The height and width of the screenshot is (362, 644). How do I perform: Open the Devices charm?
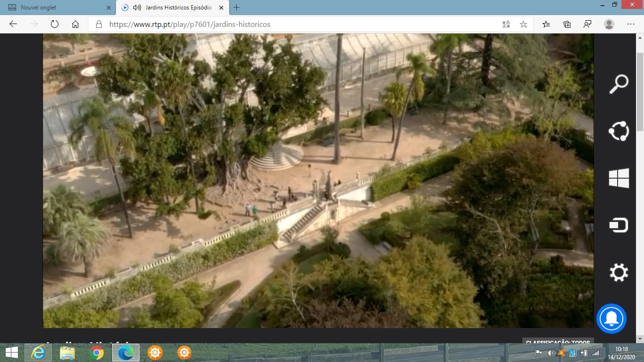tap(619, 226)
